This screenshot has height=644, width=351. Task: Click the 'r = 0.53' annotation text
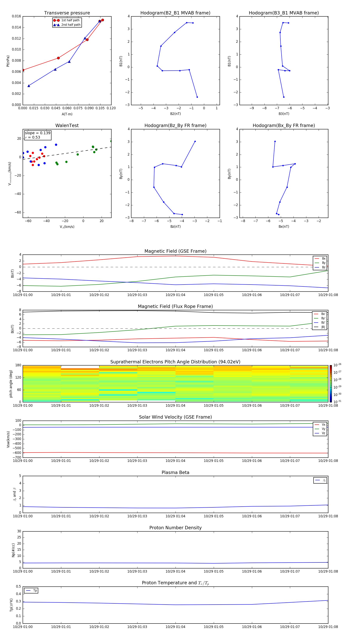[33, 137]
